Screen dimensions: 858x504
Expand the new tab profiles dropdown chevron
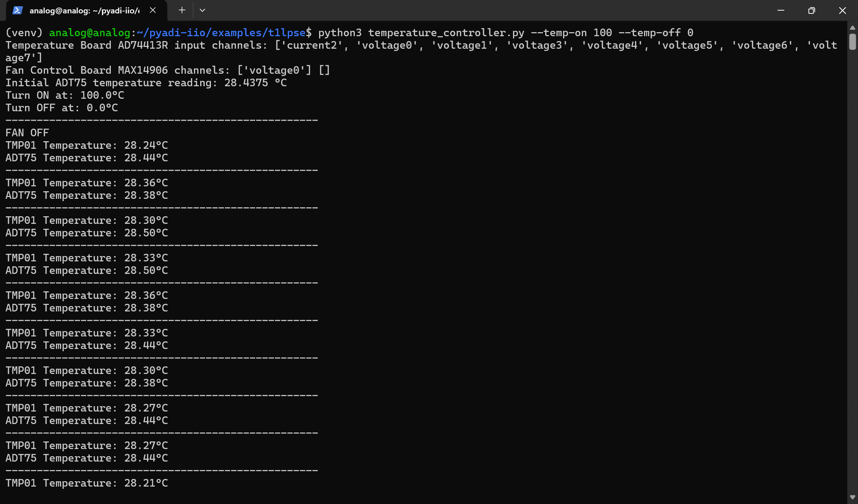(202, 10)
